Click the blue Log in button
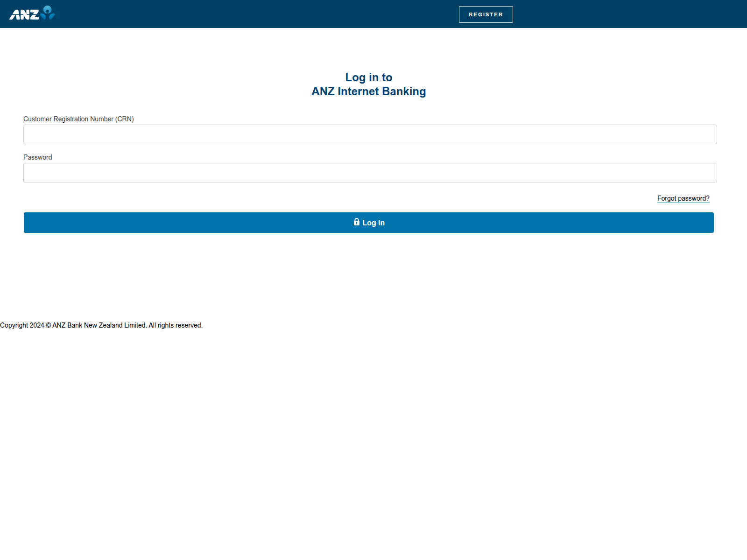The image size is (747, 560). (x=369, y=223)
